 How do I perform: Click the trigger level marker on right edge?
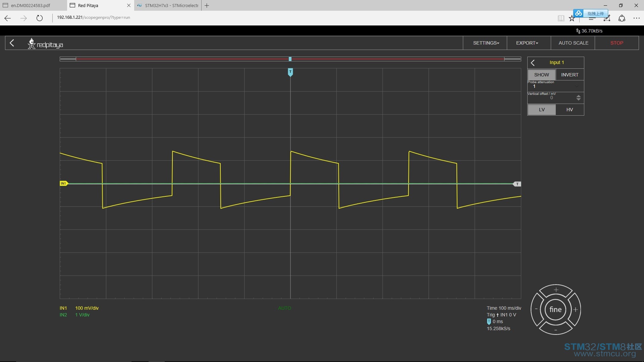point(517,184)
